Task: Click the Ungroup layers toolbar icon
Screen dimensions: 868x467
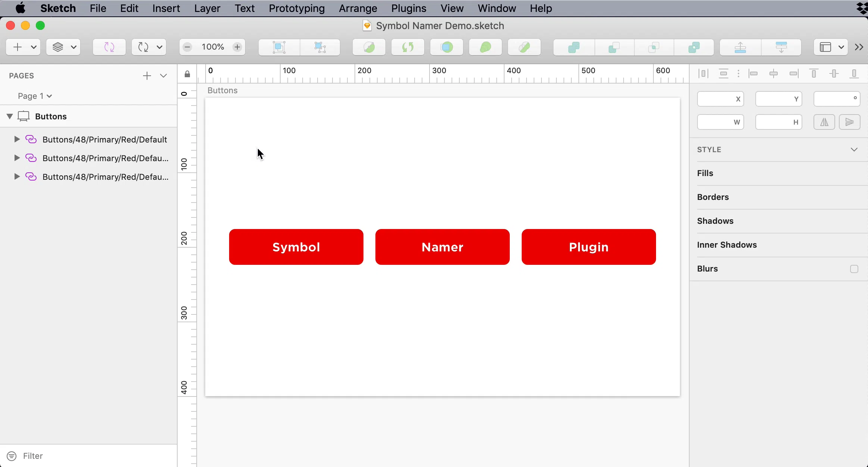Action: coord(320,47)
